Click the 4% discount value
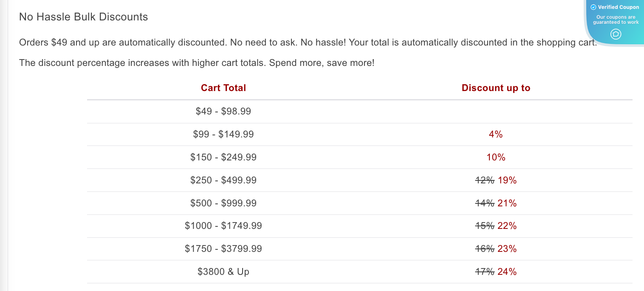This screenshot has height=291, width=644. click(x=496, y=134)
